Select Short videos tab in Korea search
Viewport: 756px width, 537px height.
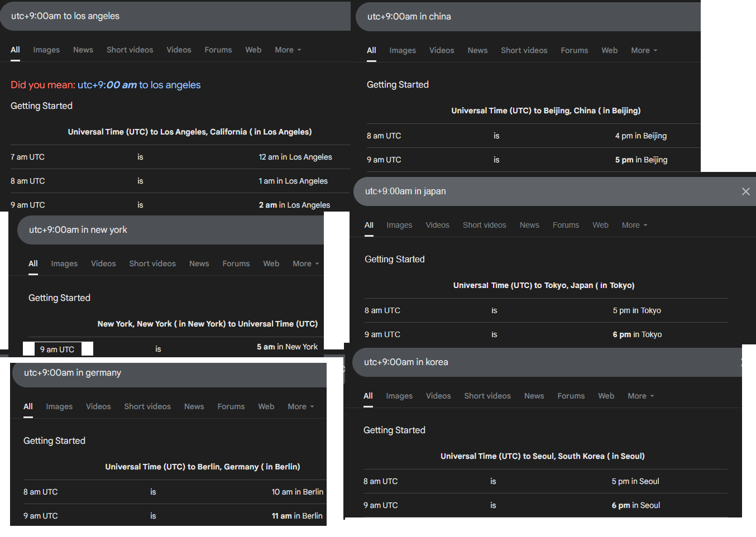pos(487,396)
